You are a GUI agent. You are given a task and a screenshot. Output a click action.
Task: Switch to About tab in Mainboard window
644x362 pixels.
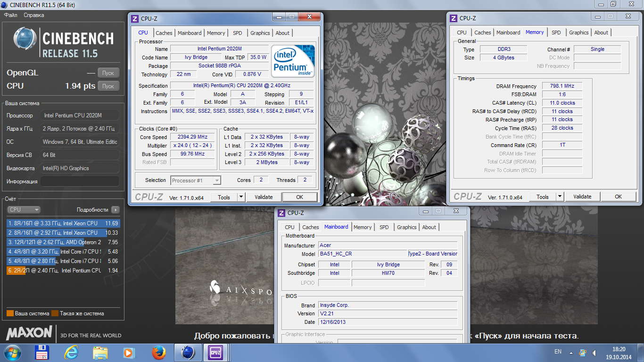pos(429,227)
